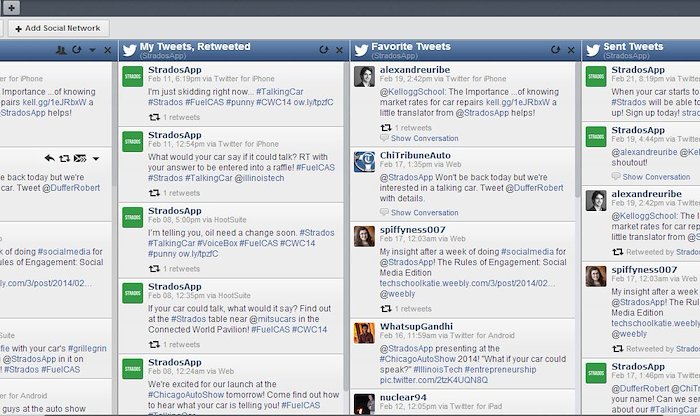Click WhatsupGandhi avatar in Favorite Tweets
700x416 pixels.
tap(364, 333)
